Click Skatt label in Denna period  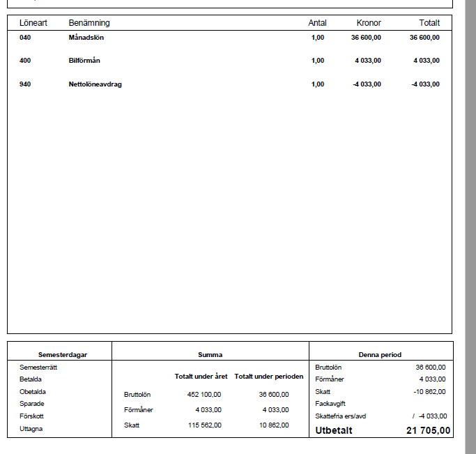tap(323, 392)
